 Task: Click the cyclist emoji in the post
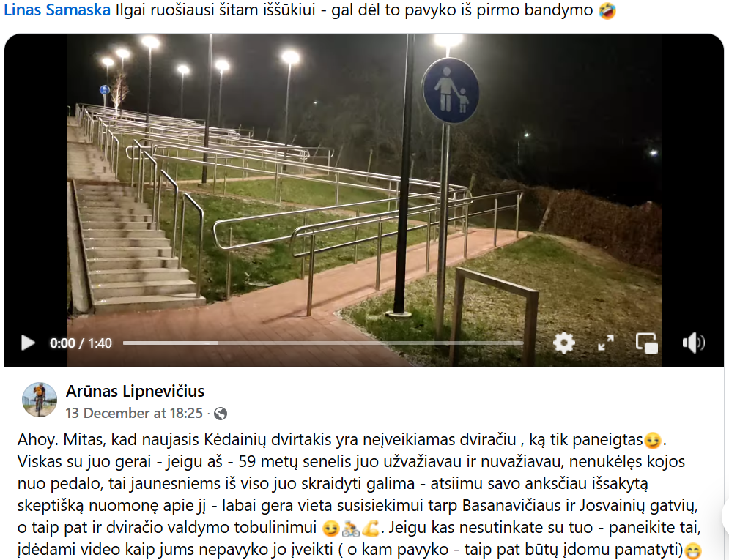[350, 528]
